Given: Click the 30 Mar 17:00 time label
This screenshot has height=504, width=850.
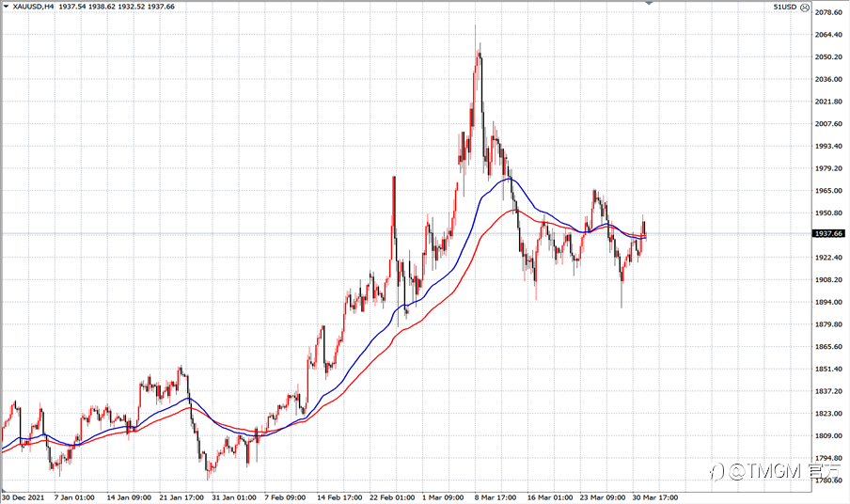Looking at the screenshot, I should [x=654, y=497].
